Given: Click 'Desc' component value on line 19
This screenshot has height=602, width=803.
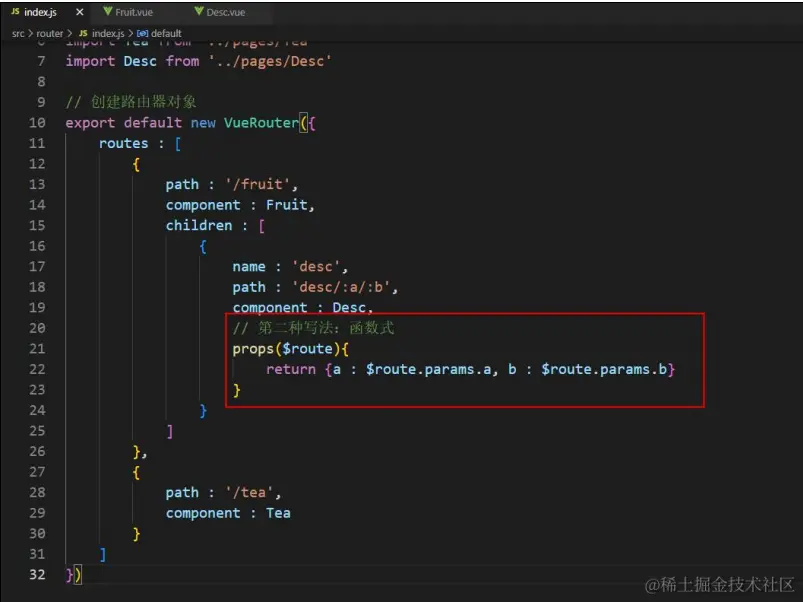Looking at the screenshot, I should [349, 308].
